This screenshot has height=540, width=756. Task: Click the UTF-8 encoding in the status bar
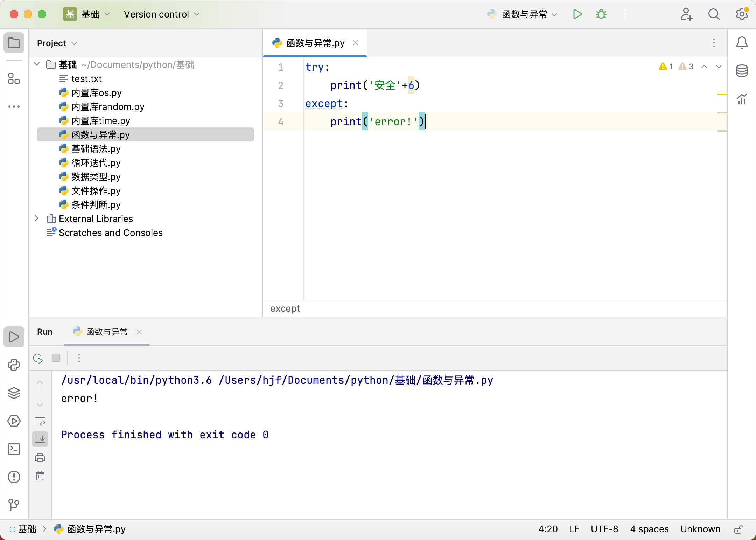tap(604, 529)
